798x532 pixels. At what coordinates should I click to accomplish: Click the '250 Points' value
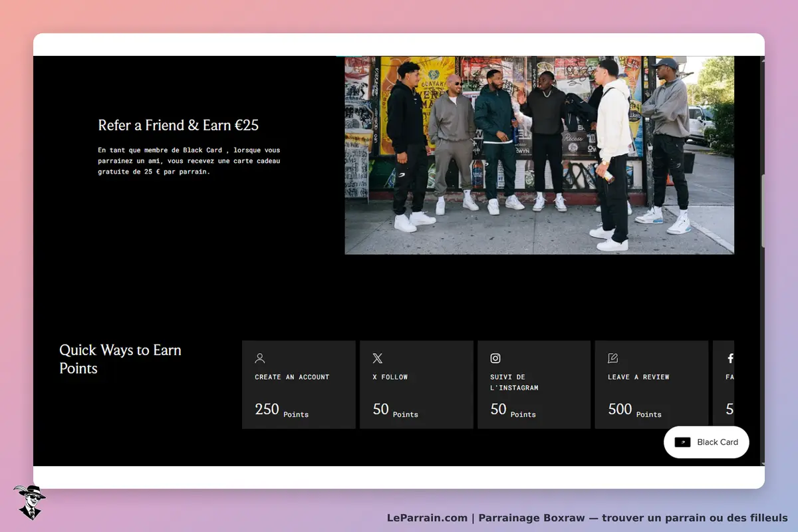coord(282,410)
